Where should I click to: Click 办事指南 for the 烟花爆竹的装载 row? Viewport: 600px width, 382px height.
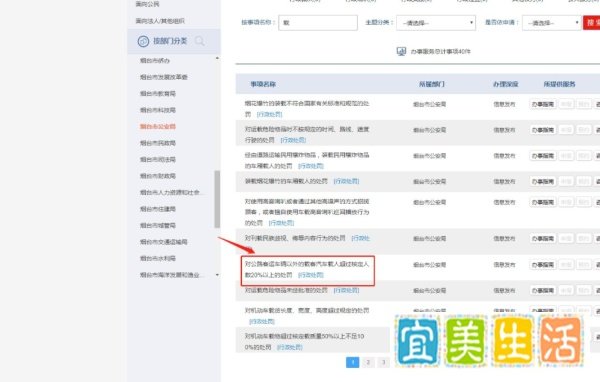pyautogui.click(x=543, y=104)
